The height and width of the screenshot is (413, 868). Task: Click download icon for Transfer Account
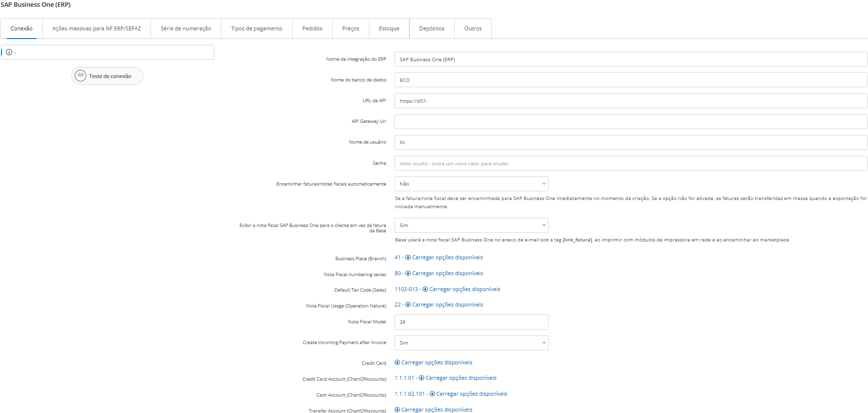[397, 410]
